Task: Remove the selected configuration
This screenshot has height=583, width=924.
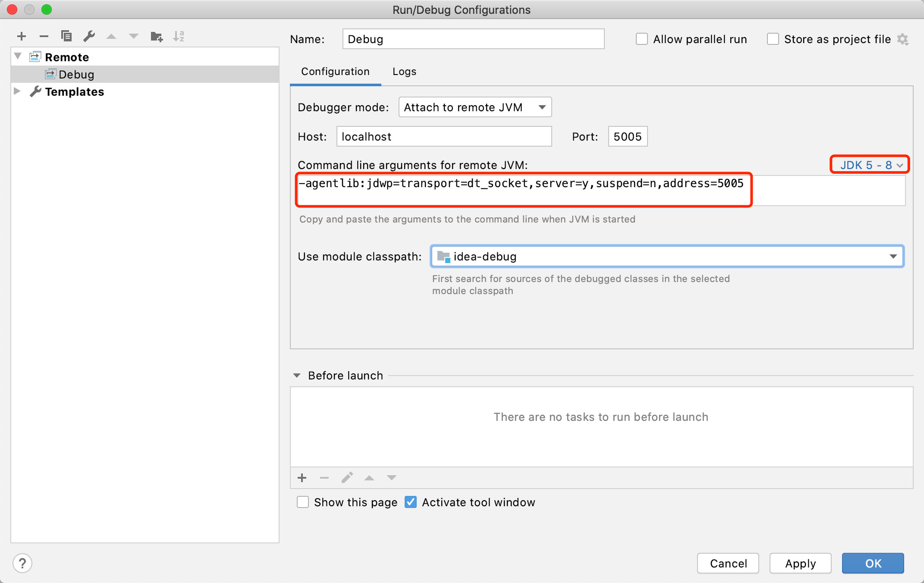Action: (44, 36)
